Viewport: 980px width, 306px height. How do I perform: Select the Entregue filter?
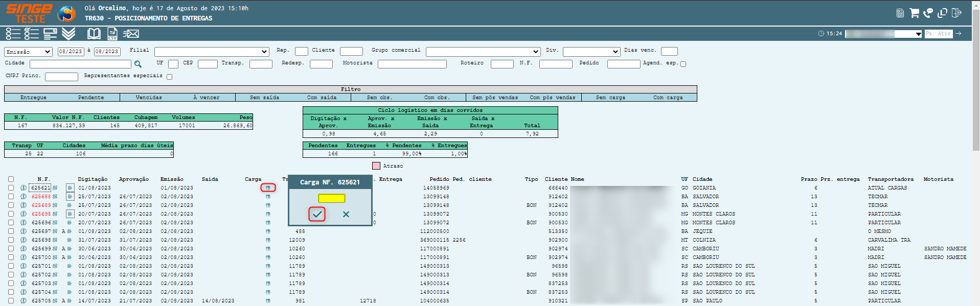pos(33,98)
